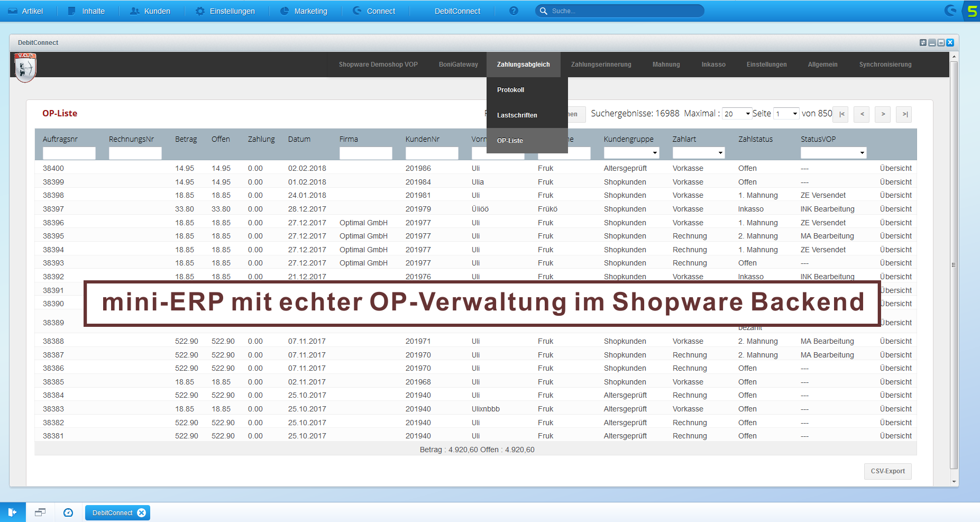Click the CSV-Export button
980x522 pixels.
click(887, 471)
